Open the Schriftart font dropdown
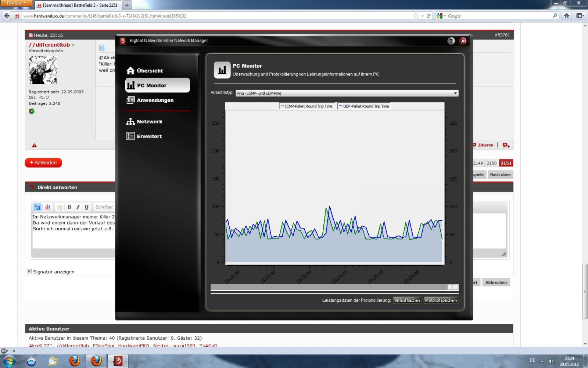Viewport: 588px width, 368px height. 104,207
